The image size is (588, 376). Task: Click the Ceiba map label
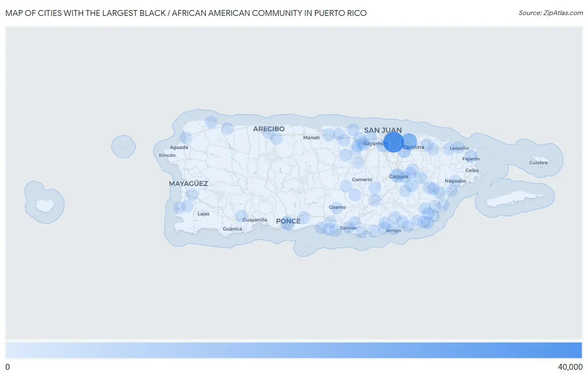(x=472, y=171)
